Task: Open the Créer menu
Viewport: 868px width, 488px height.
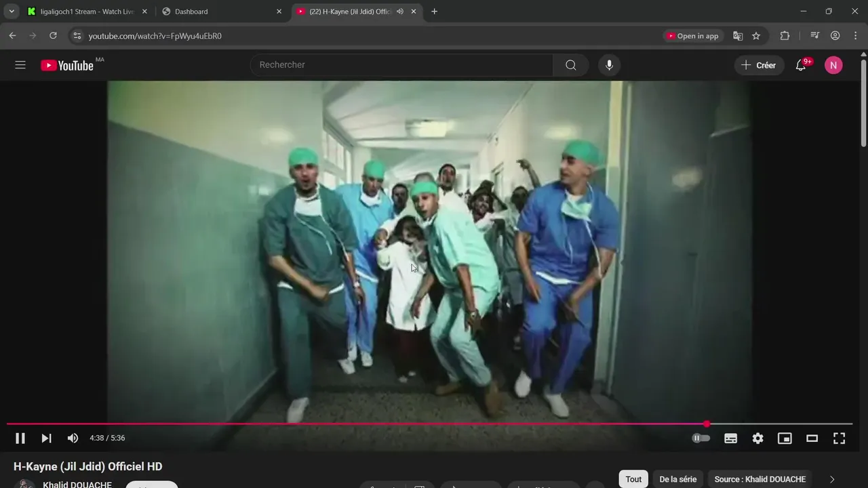Action: coord(759,65)
